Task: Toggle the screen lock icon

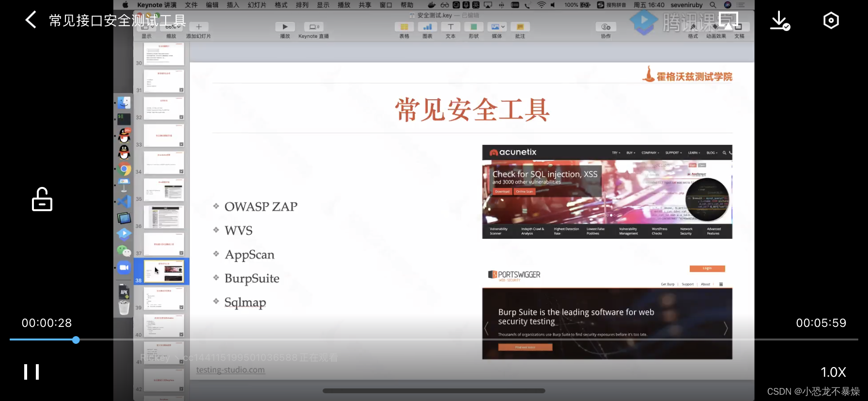Action: tap(42, 199)
